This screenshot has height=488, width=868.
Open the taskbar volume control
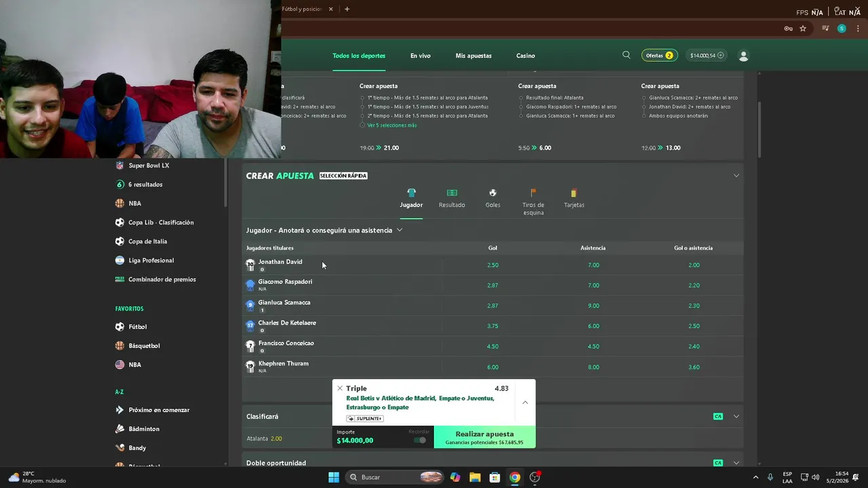(x=815, y=477)
